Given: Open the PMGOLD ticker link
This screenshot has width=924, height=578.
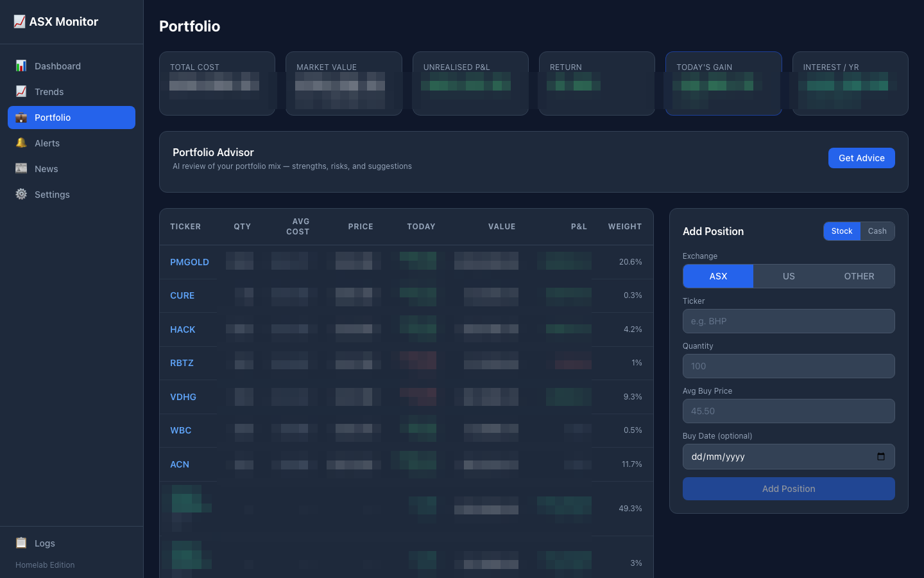Looking at the screenshot, I should pos(189,262).
